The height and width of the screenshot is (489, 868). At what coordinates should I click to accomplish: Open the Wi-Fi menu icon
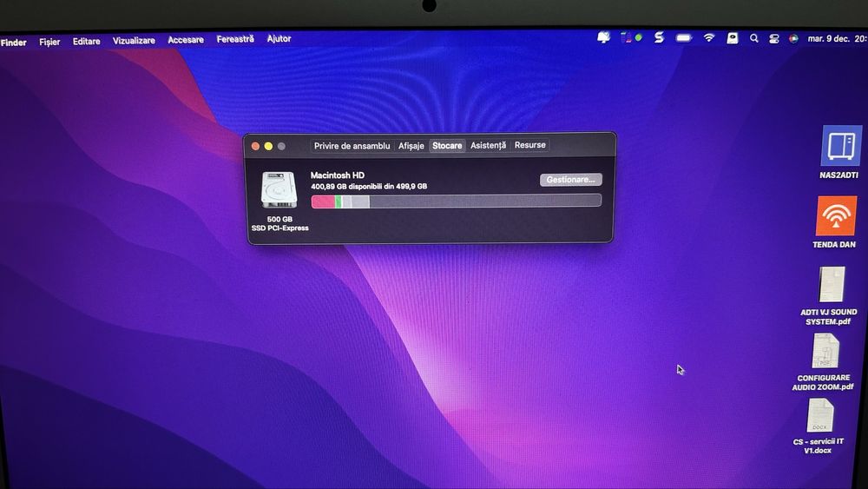(x=709, y=37)
